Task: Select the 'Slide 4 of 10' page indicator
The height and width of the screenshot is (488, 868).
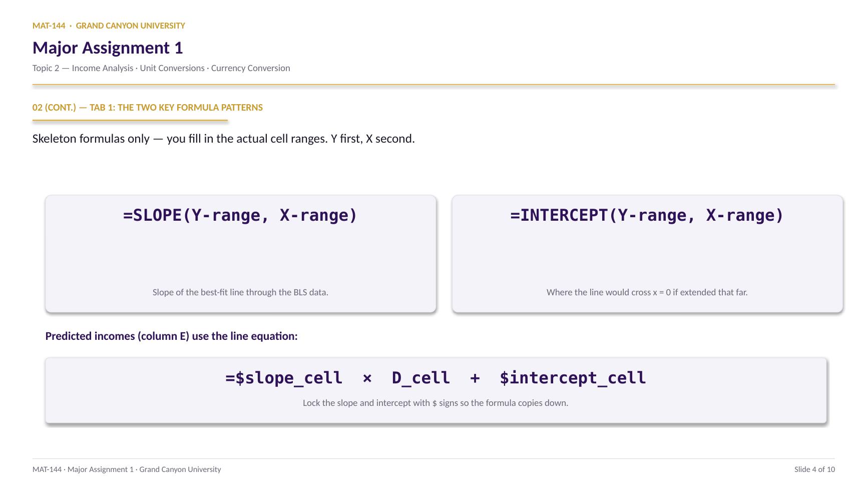Action: (x=814, y=469)
